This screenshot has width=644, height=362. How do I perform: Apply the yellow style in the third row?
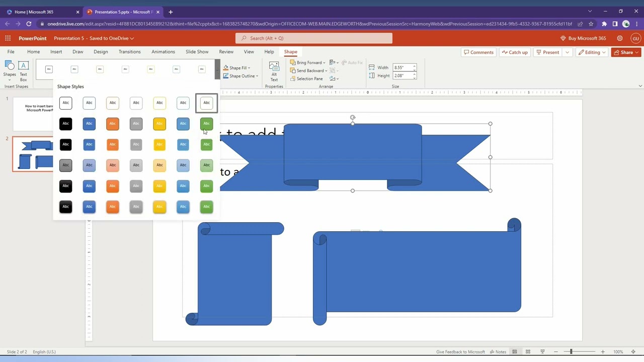tap(159, 144)
